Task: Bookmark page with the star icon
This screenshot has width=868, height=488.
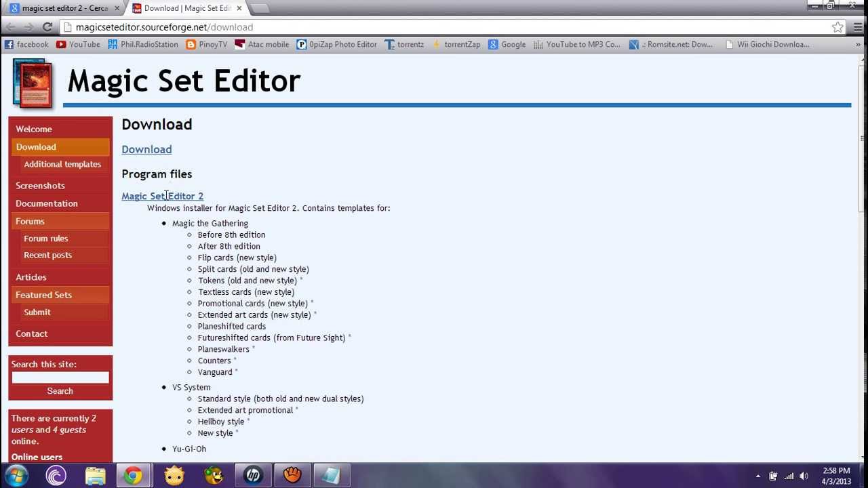Action: (837, 27)
